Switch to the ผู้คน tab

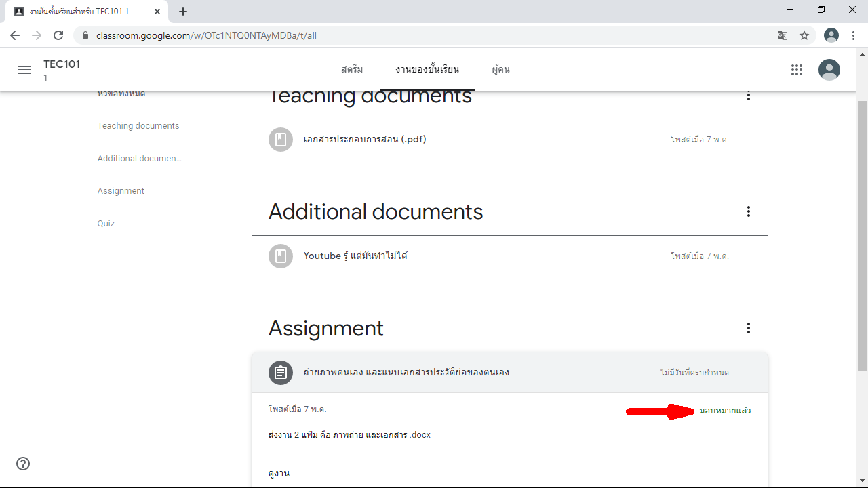[x=501, y=70]
